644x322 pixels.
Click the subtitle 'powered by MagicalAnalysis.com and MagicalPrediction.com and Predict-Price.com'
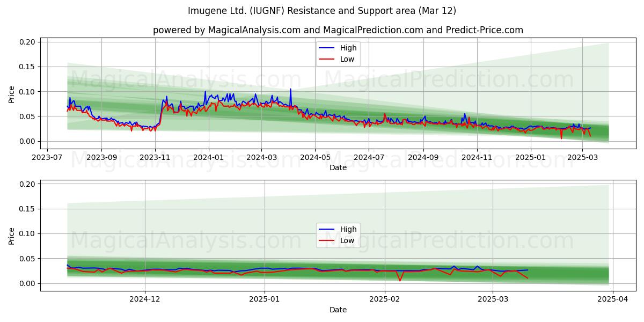(x=338, y=30)
